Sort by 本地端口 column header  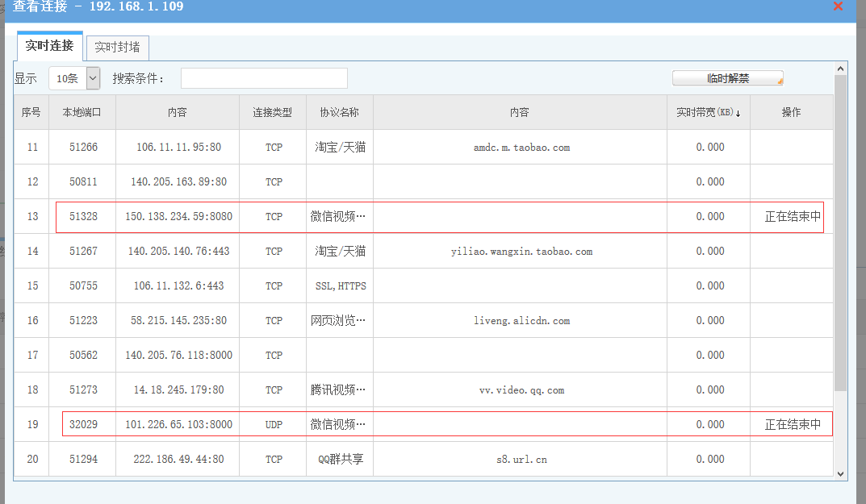pos(82,113)
